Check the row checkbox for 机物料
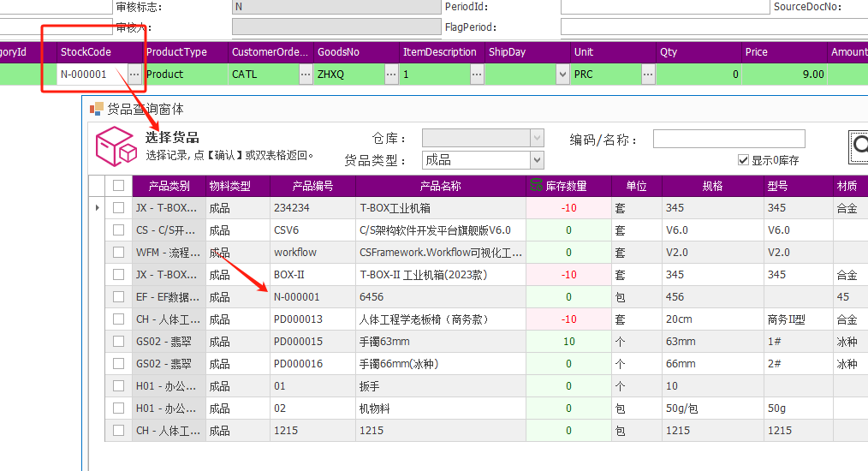The image size is (868, 471). click(118, 408)
